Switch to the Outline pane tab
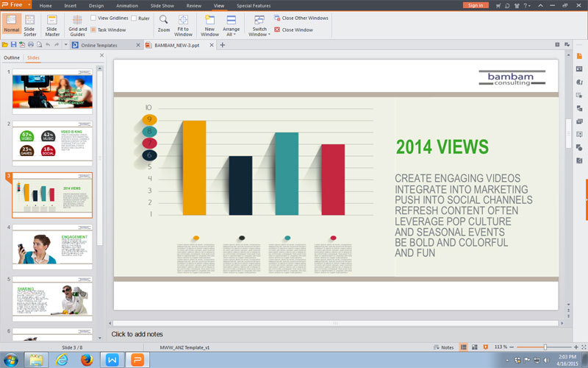This screenshot has width=588, height=368. 12,57
